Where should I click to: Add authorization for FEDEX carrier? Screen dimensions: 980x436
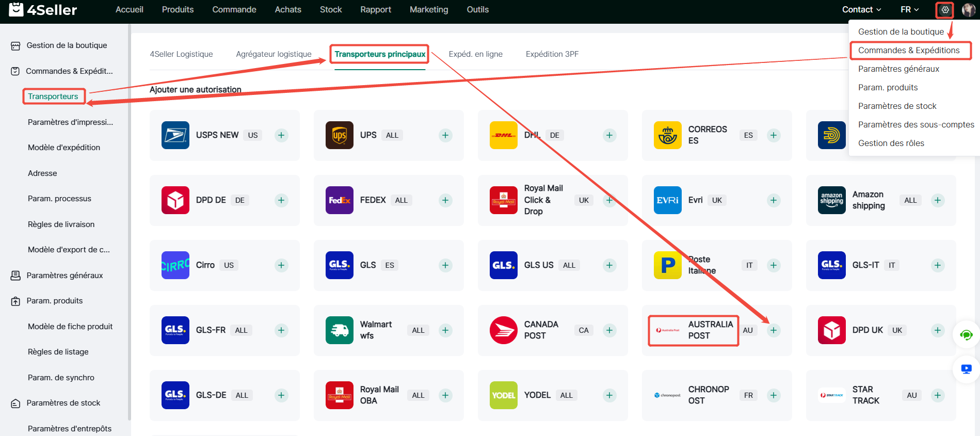coord(445,200)
